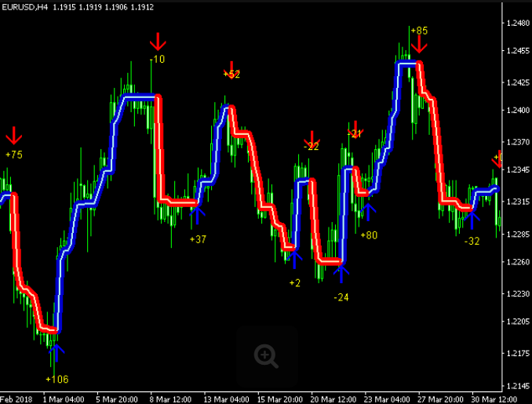Select the -32 loss label
The height and width of the screenshot is (404, 532).
click(x=472, y=242)
